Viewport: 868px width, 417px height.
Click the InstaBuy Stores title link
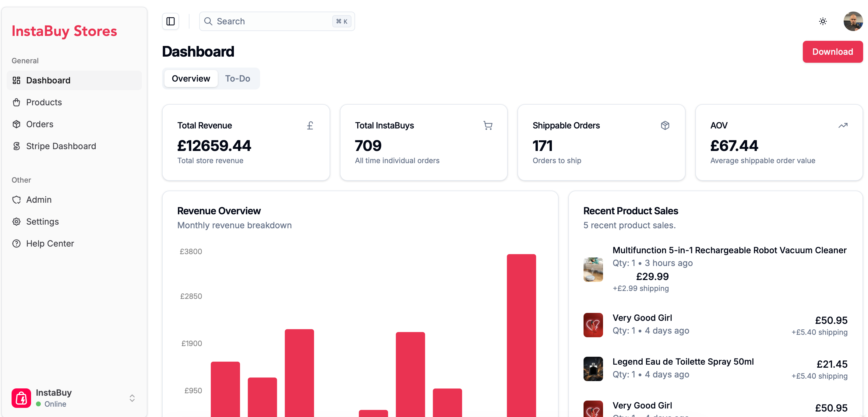64,31
